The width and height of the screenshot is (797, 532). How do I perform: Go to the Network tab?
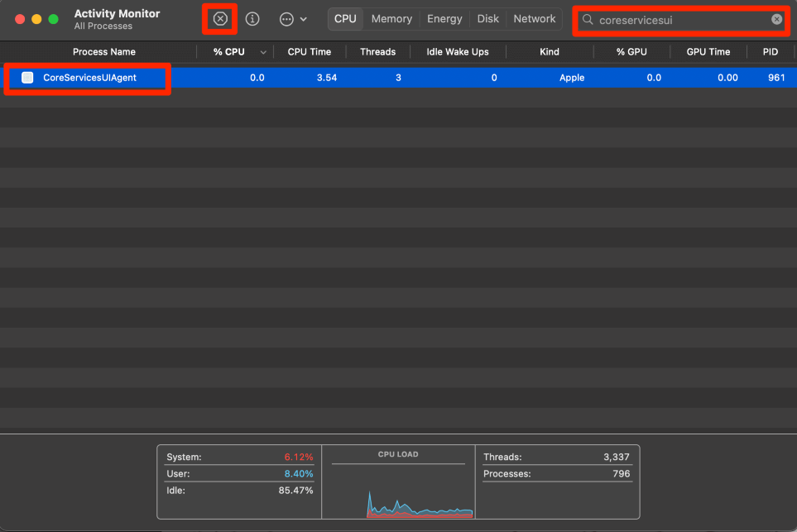(535, 19)
